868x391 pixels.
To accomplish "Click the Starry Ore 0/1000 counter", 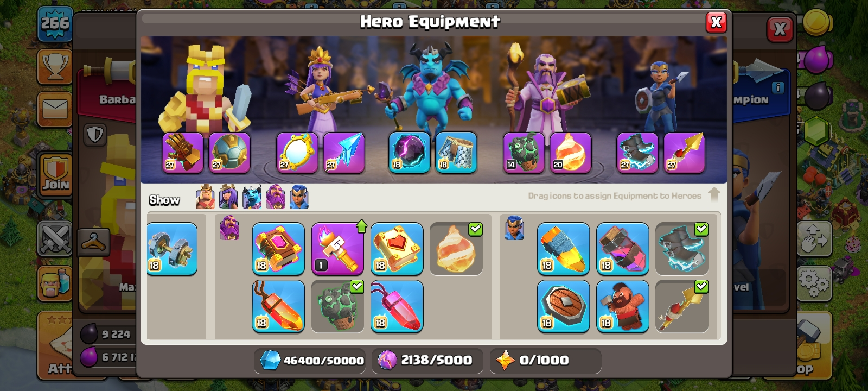I will coord(545,361).
